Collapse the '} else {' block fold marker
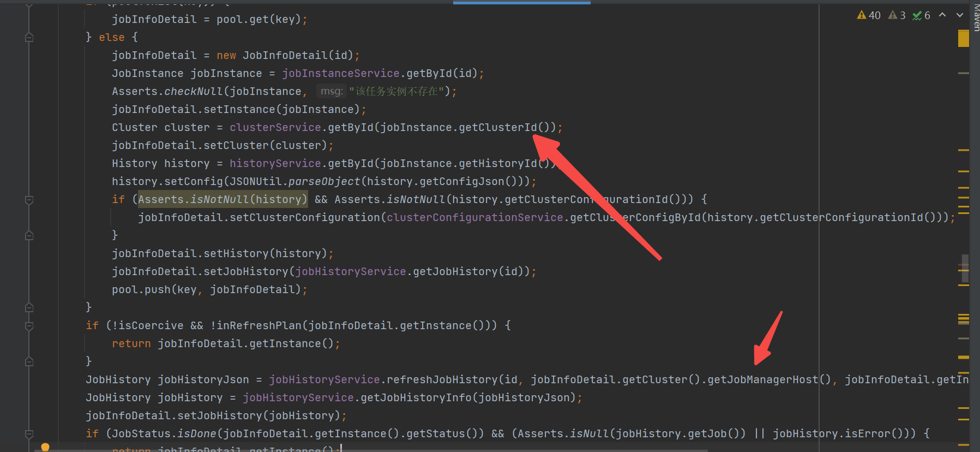 tap(29, 37)
